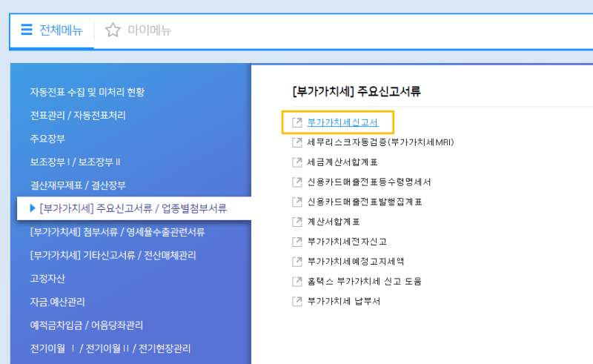Open [부가가치세] 첨부서류 / 영세율수출관련서류 menu
593x364 pixels.
pos(117,232)
